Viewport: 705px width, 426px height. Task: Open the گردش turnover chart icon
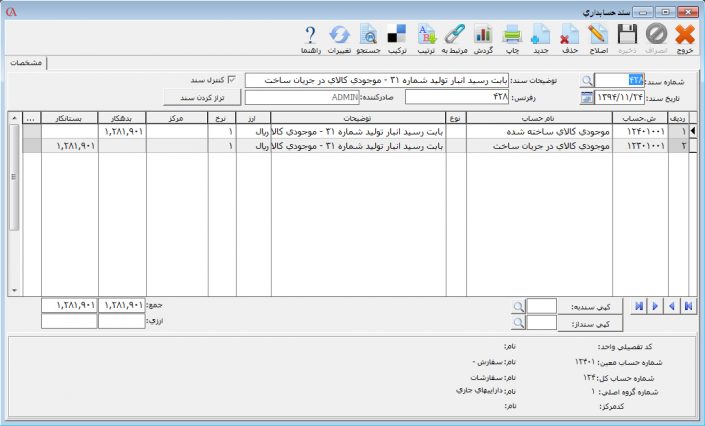click(483, 38)
